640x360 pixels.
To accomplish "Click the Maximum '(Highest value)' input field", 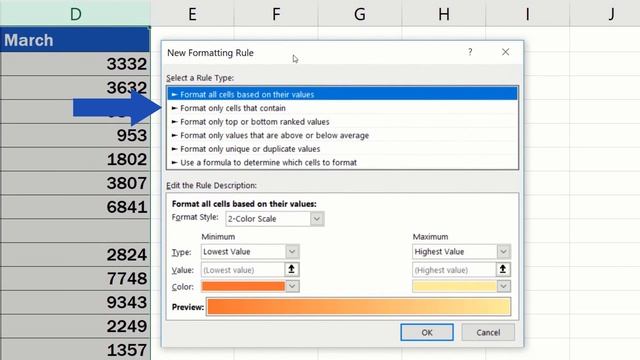I will [454, 270].
